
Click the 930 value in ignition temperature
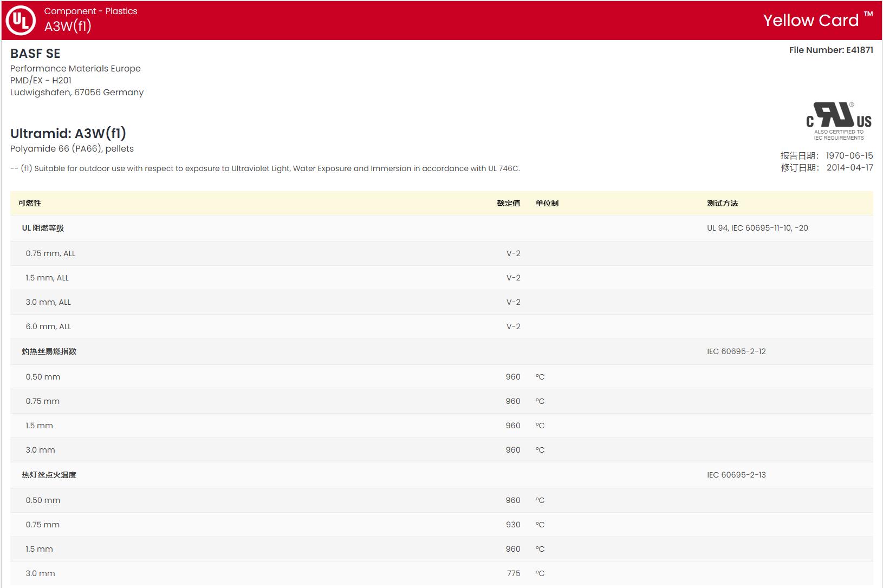click(x=513, y=525)
